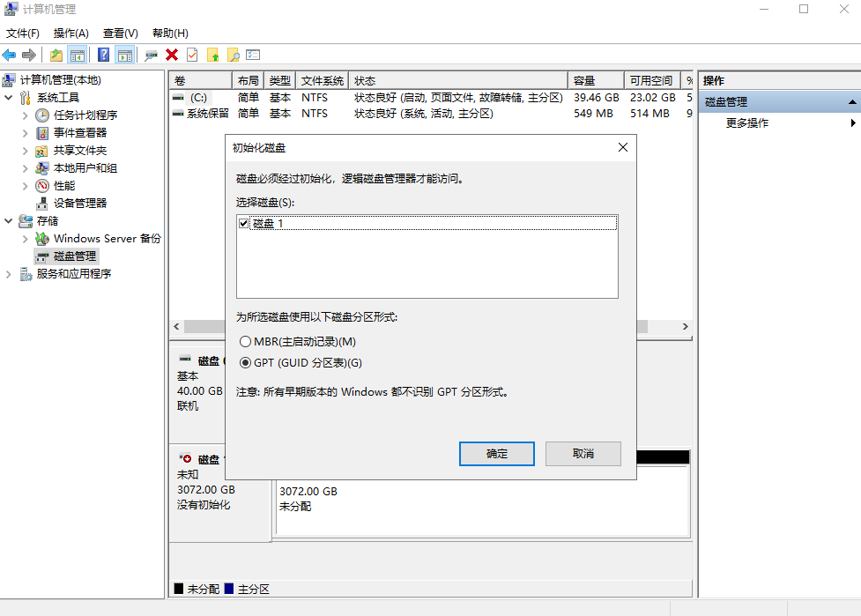This screenshot has height=616, width=861.
Task: Click the 卷 column header
Action: tap(200, 81)
